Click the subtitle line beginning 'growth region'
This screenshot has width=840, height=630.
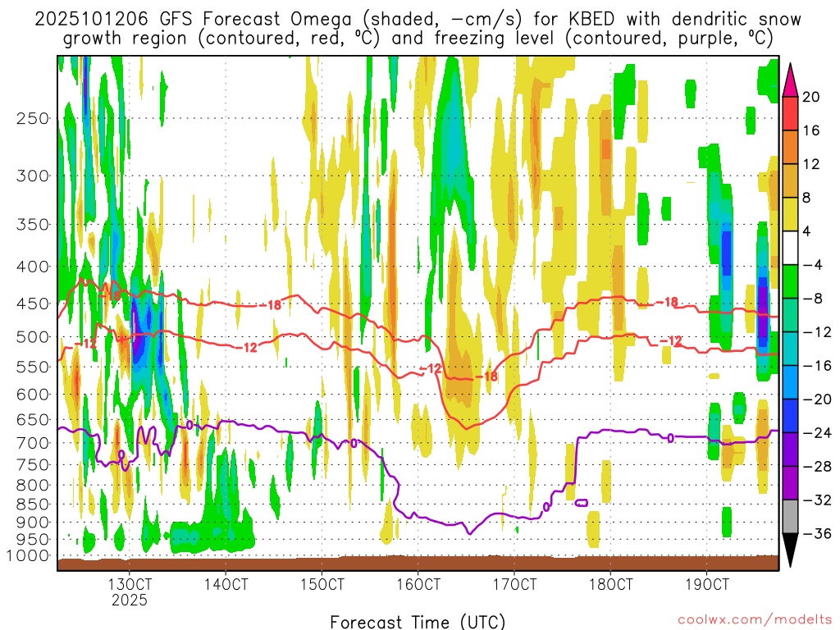418,39
